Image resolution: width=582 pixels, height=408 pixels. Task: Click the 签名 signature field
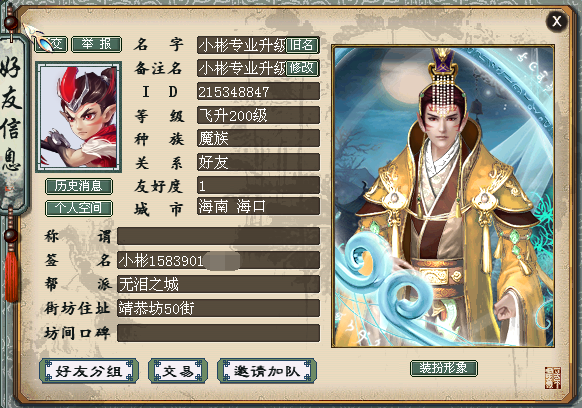218,260
